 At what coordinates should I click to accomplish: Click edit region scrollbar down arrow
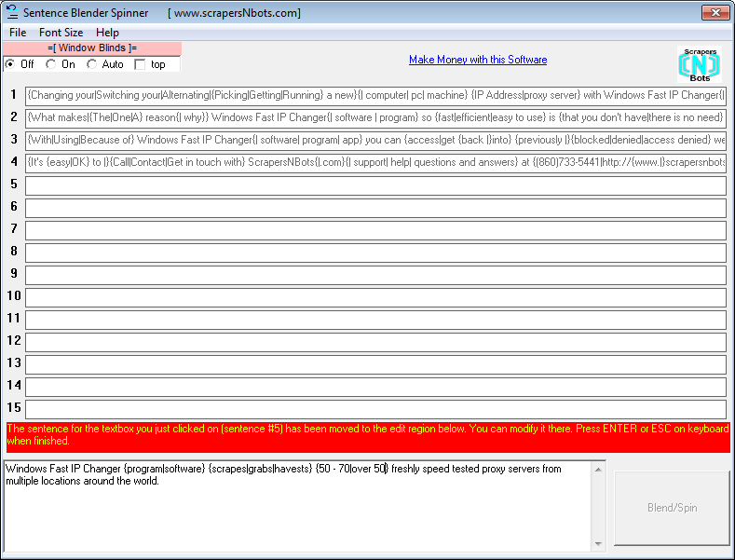(x=598, y=543)
